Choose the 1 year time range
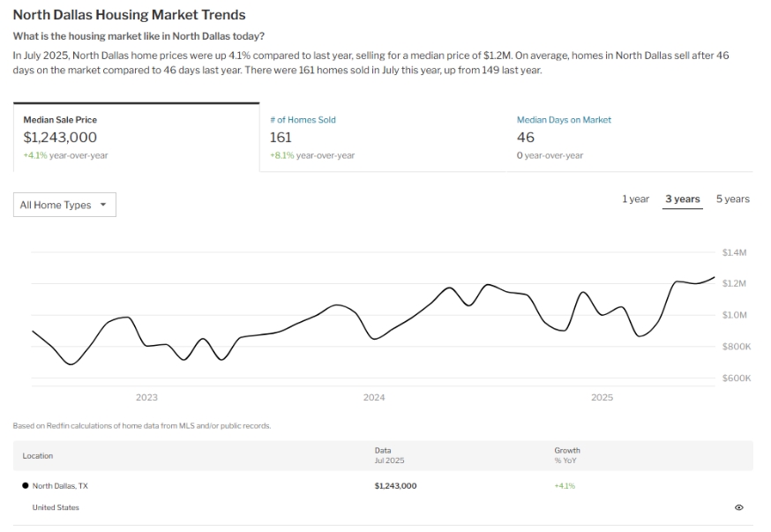This screenshot has height=532, width=771. (635, 199)
